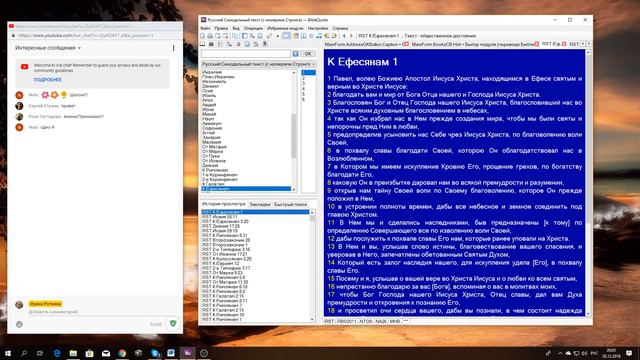
Task: Click the green shield send icon in chat
Action: point(173,323)
